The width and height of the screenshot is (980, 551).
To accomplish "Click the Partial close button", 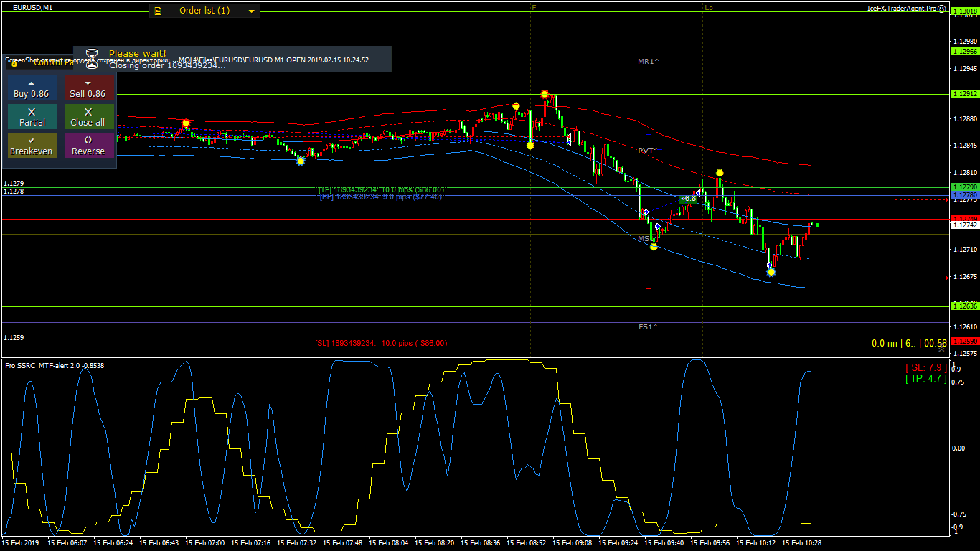I will click(32, 117).
